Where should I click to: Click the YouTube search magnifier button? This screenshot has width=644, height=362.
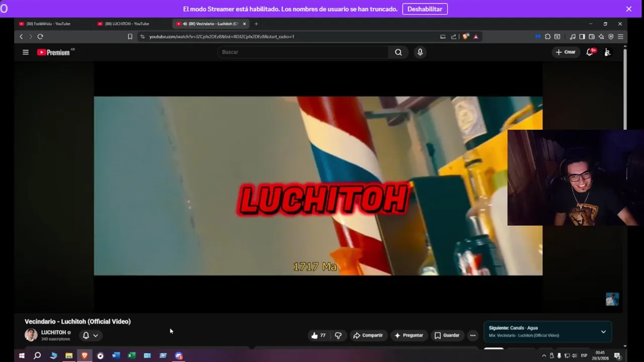[398, 52]
